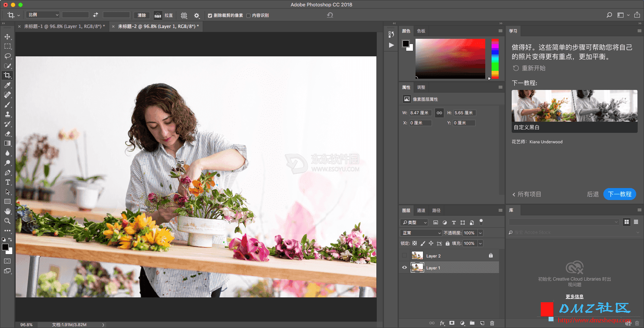
Task: Open the workspace switcher dropdown
Action: pos(623,15)
